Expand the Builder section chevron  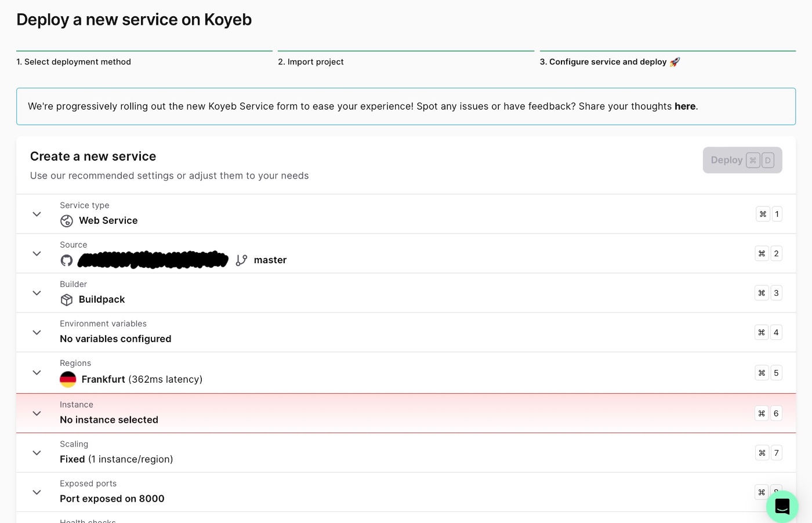(x=37, y=293)
